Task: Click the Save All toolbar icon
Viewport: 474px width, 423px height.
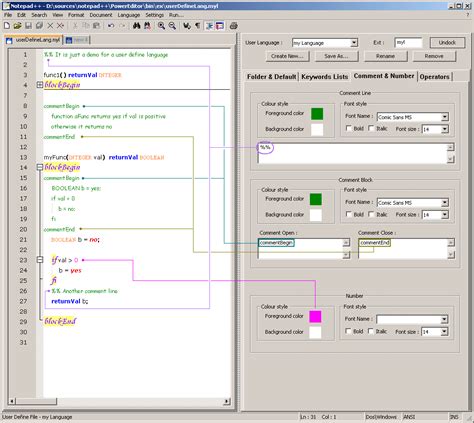Action: 39,26
